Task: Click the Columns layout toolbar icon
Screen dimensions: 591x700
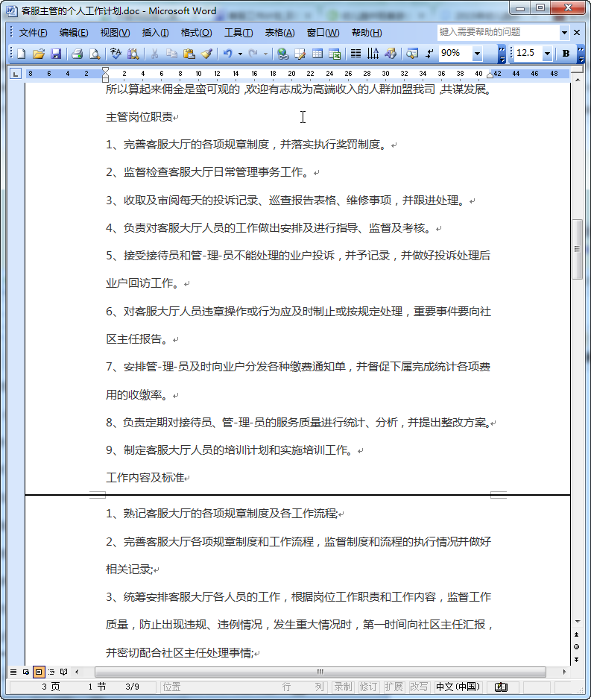Action: [355, 54]
